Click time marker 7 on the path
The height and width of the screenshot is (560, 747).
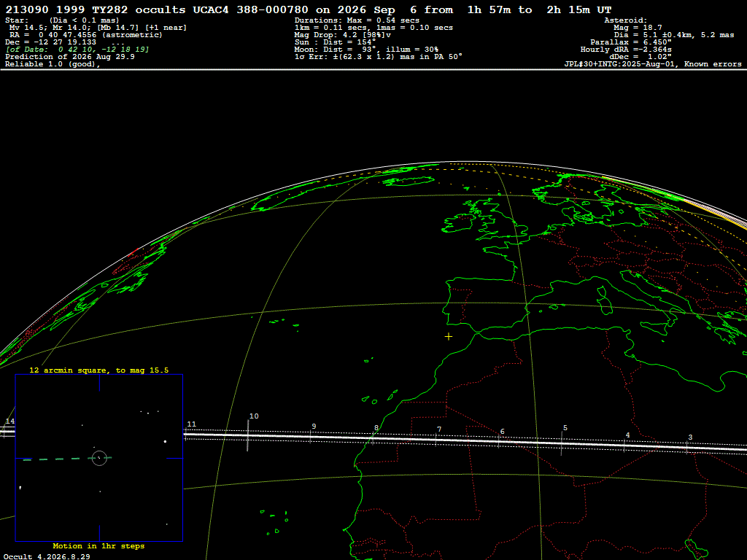pyautogui.click(x=439, y=429)
